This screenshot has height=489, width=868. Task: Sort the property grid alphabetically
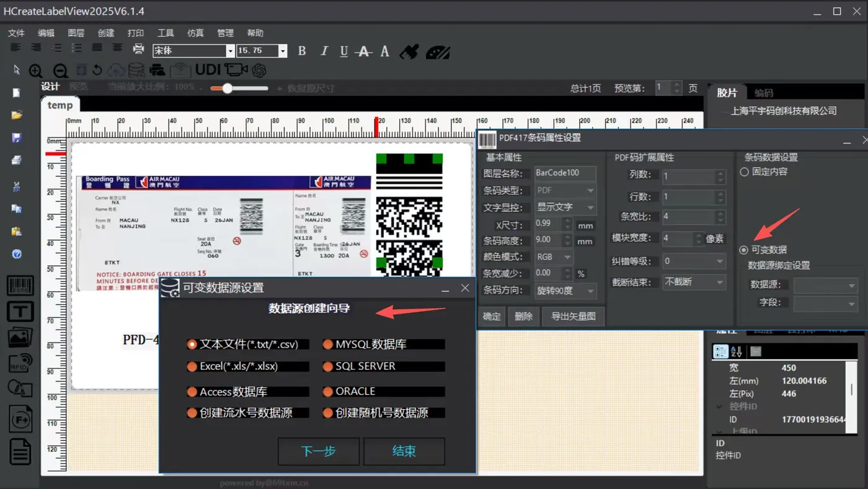pyautogui.click(x=737, y=351)
